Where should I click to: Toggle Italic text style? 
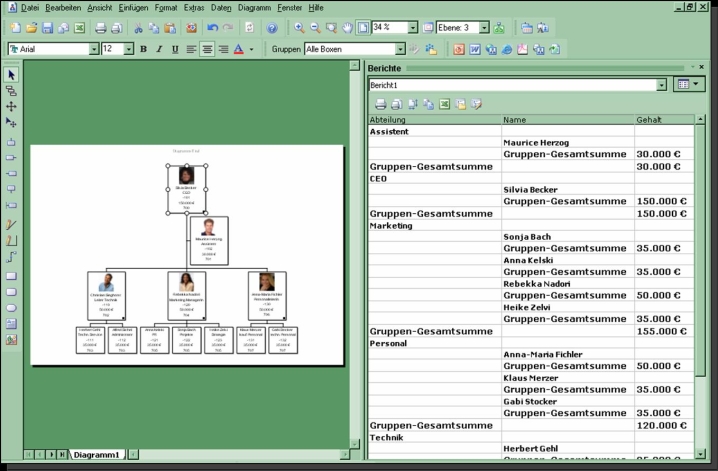tap(159, 49)
